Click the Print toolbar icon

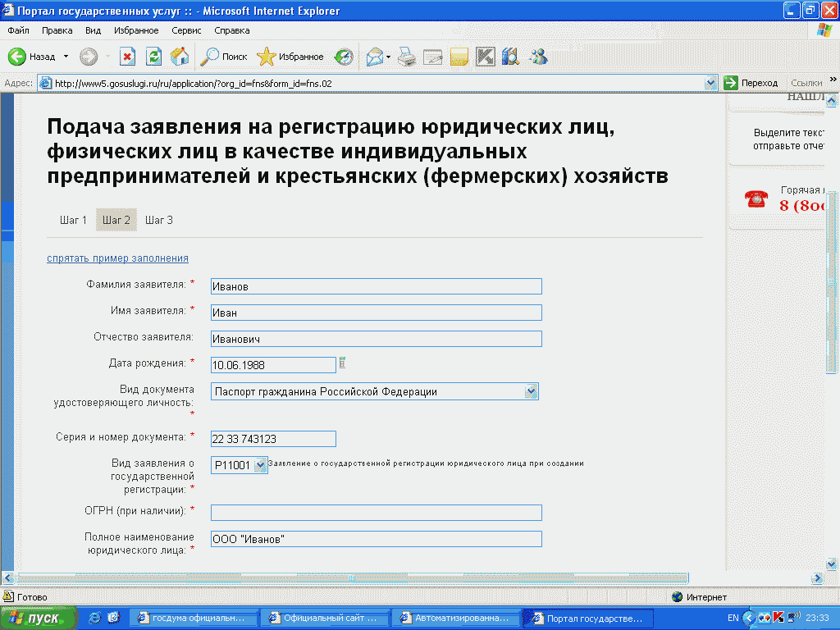(407, 57)
